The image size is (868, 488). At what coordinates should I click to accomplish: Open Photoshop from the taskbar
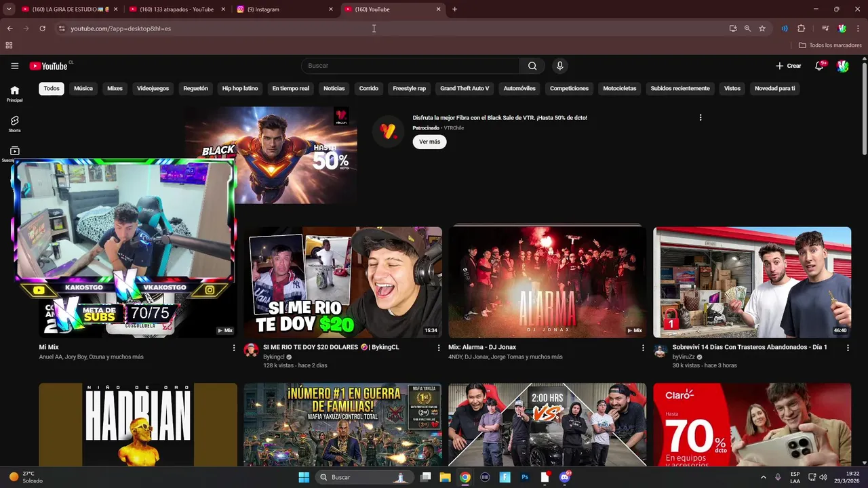click(525, 477)
